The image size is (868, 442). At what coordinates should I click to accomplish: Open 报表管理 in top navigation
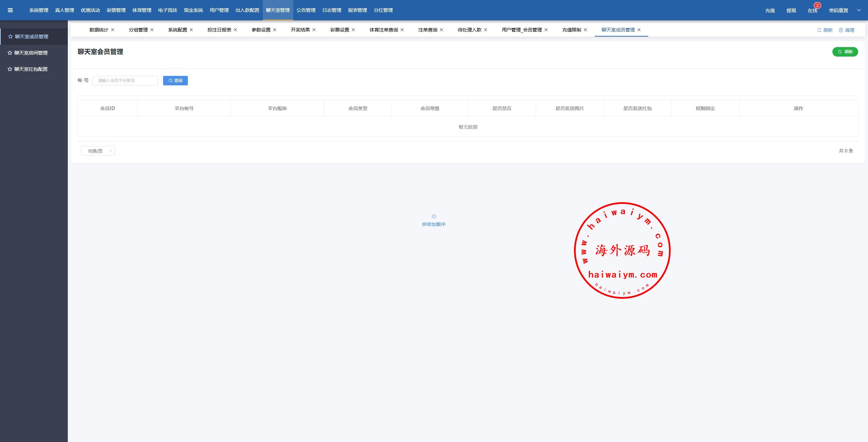point(357,10)
